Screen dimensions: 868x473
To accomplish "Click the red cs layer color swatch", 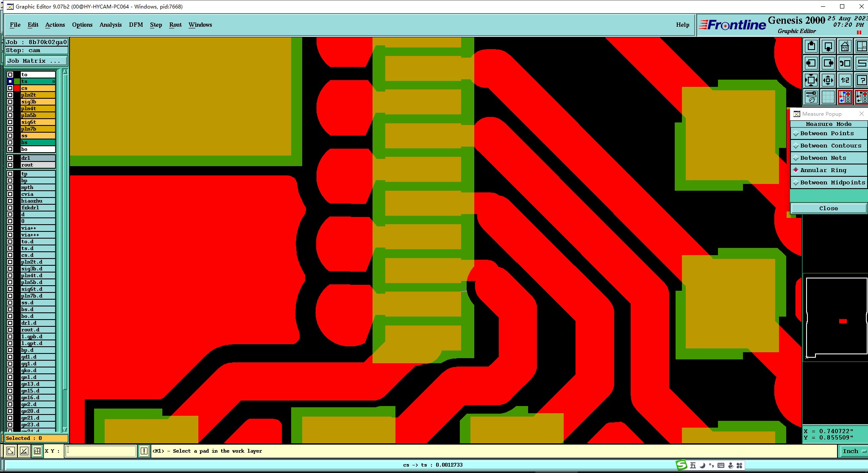I will (17, 88).
